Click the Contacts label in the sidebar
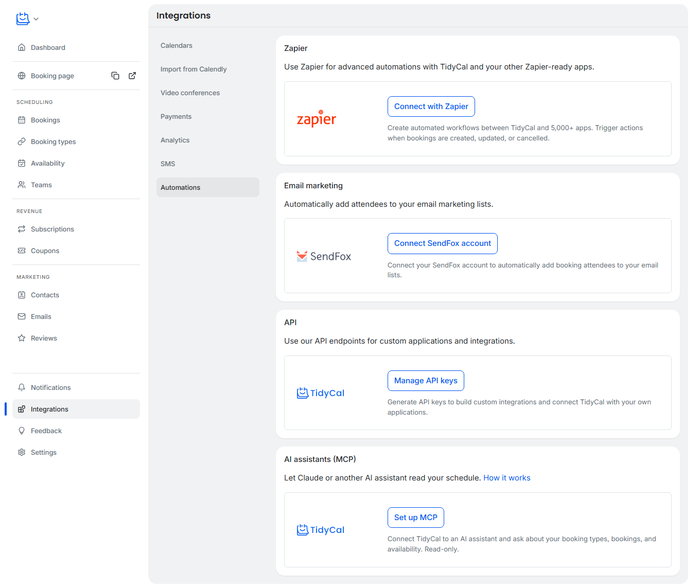This screenshot has height=588, width=700. (45, 295)
